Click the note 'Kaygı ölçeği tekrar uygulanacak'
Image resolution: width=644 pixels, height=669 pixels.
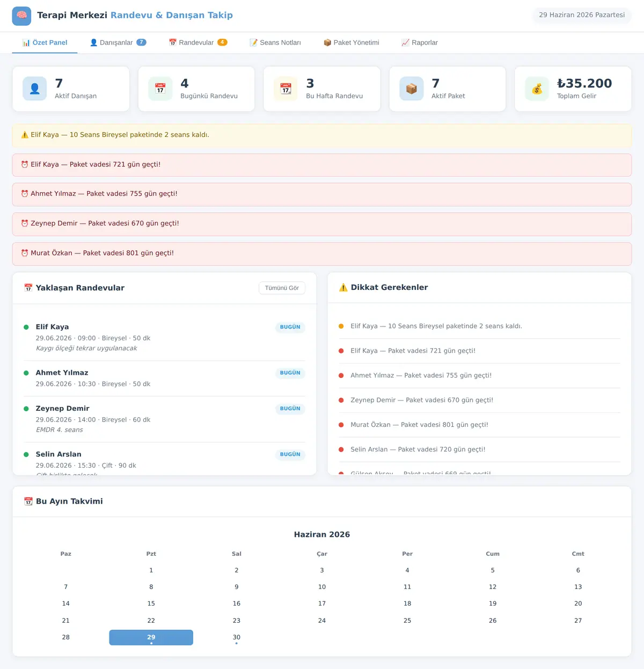pos(86,348)
